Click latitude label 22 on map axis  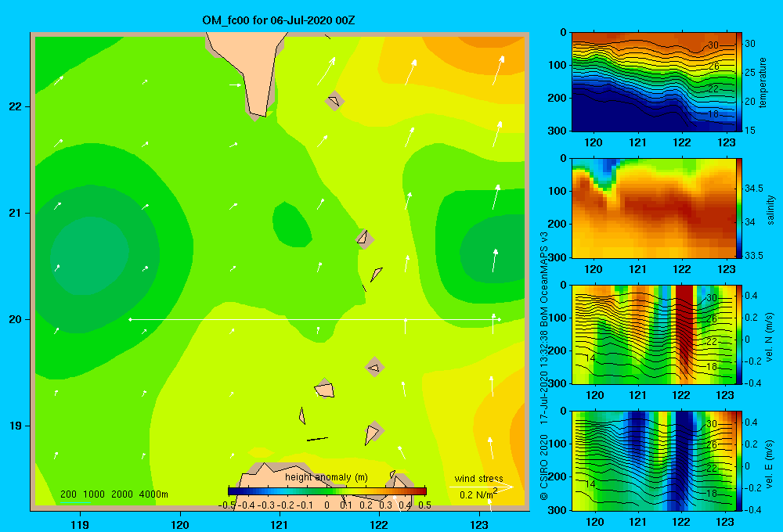point(16,107)
